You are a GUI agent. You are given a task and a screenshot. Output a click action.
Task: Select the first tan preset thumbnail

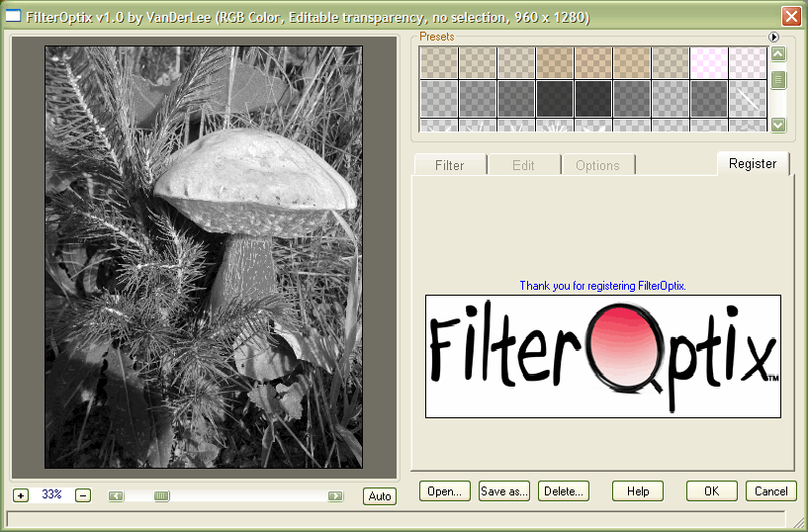click(439, 62)
